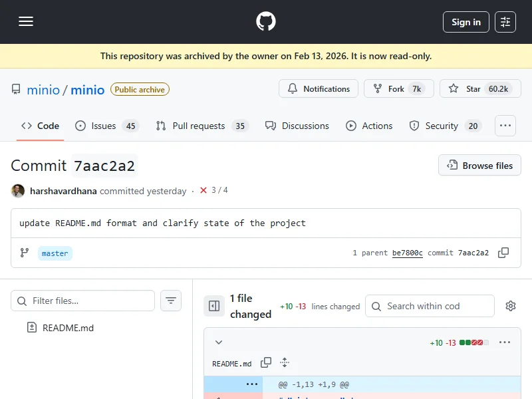This screenshot has height=399, width=532.
Task: Open more options for README.md diff
Action: (505, 342)
